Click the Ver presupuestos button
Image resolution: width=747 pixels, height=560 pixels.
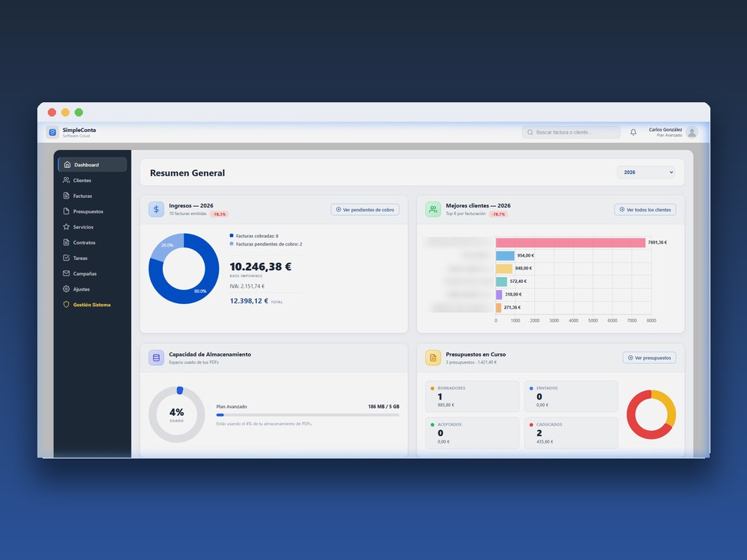[x=649, y=358]
